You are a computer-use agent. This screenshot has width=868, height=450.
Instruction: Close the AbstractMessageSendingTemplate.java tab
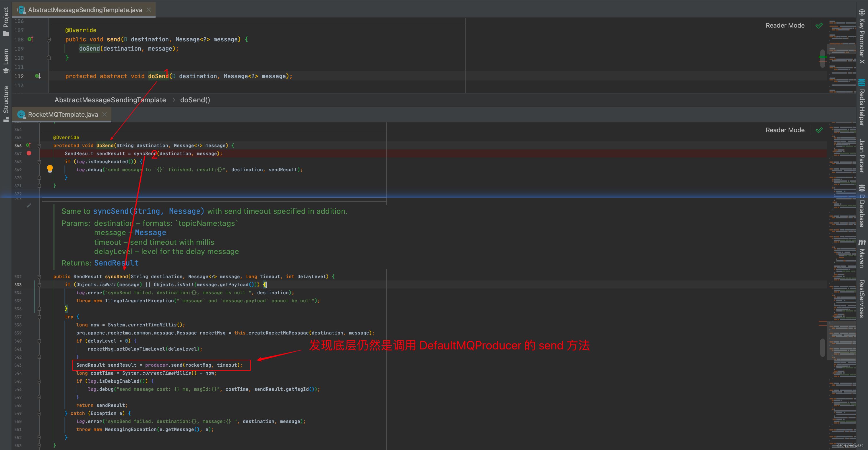pyautogui.click(x=149, y=10)
